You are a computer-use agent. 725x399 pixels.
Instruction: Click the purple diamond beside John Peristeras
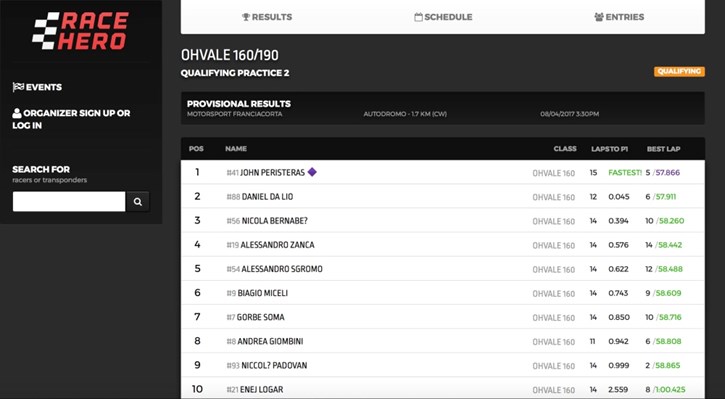click(x=312, y=172)
